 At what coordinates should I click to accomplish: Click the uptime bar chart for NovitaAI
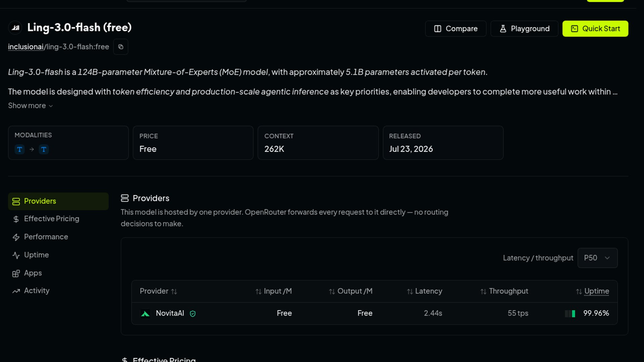click(570, 314)
